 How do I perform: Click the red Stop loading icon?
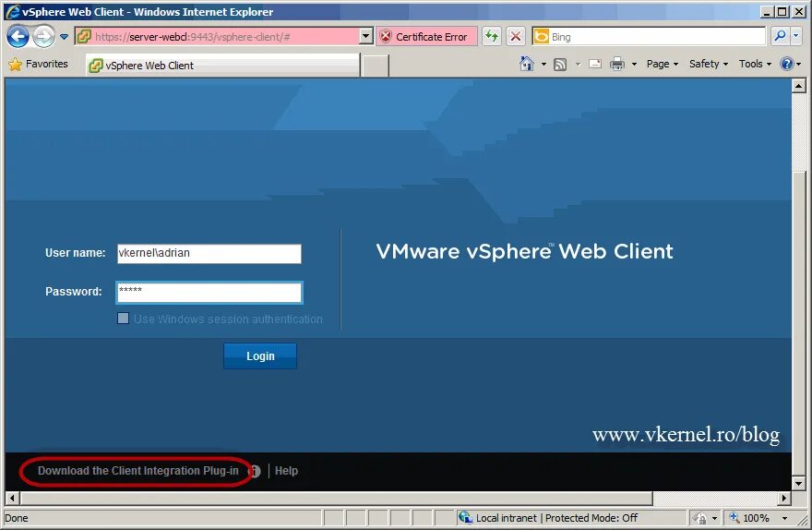coord(516,37)
